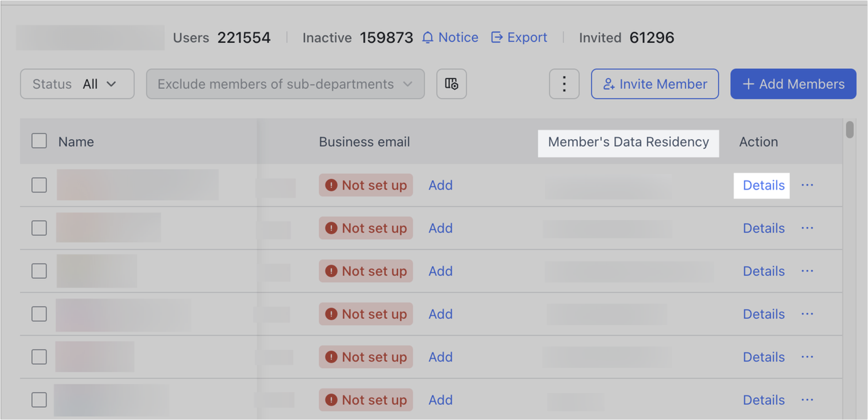Tick the third member row checkbox
This screenshot has height=420, width=868.
coord(39,271)
